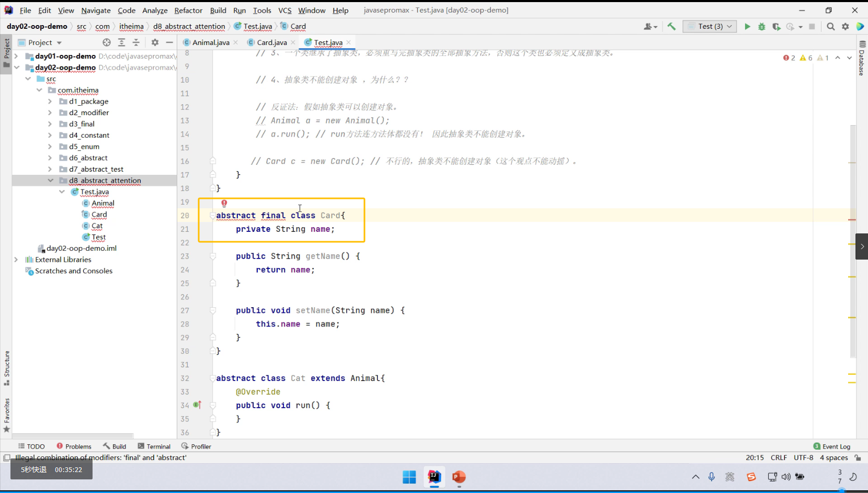Viewport: 868px width, 493px height.
Task: Switch to the Animal.java editor tab
Action: point(210,42)
